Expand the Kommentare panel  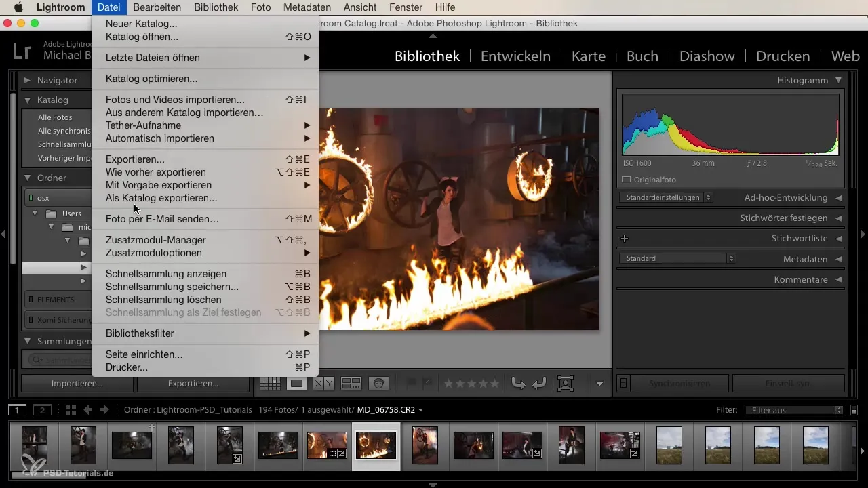point(839,279)
